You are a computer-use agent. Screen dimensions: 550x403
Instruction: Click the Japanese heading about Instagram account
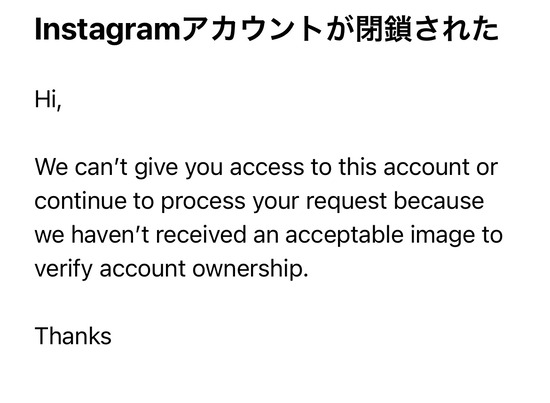[267, 30]
